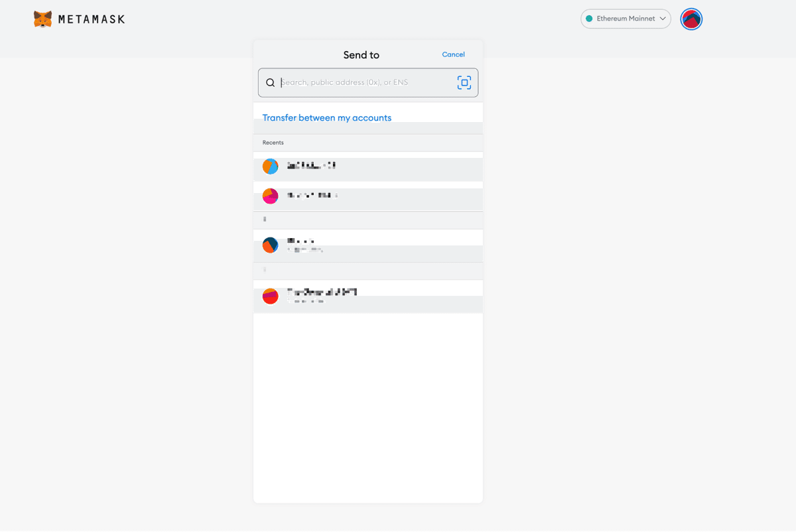Select the red and orange contact avatar
796x532 pixels.
[x=270, y=296]
